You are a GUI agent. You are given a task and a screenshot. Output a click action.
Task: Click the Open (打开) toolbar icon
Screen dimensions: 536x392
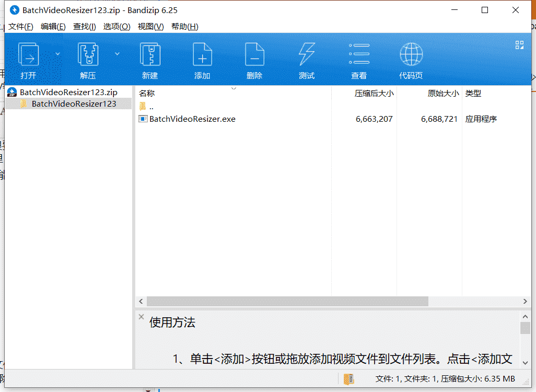click(x=28, y=54)
